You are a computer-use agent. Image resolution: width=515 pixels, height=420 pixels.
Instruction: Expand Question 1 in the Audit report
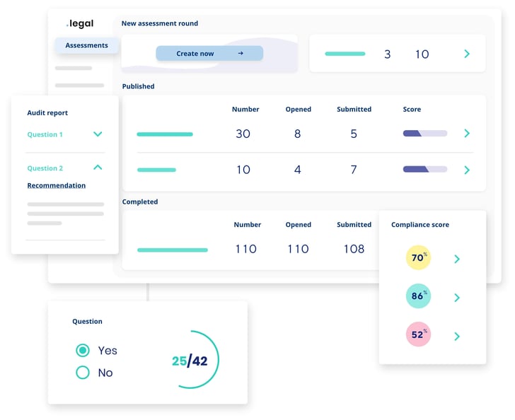[98, 134]
